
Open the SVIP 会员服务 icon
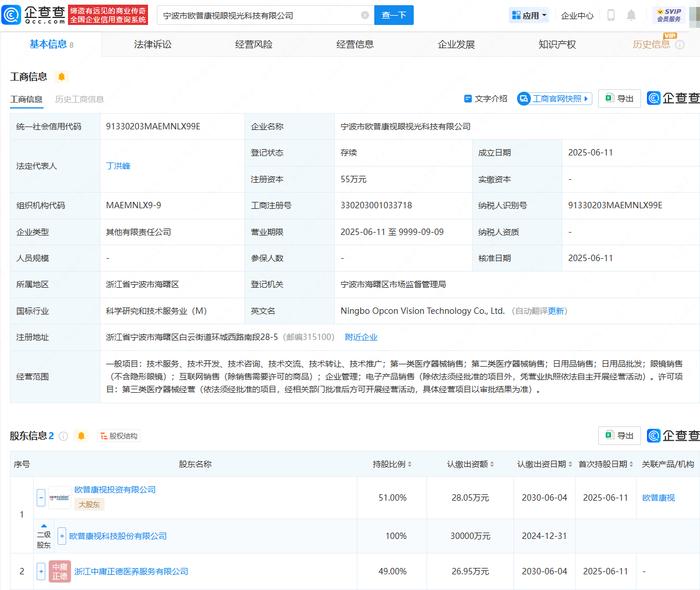click(669, 15)
